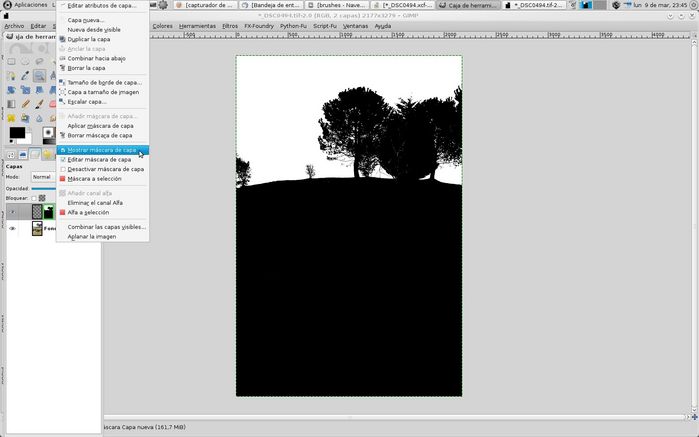
Task: Switch to the Capas layers dock tab
Action: tap(35, 154)
